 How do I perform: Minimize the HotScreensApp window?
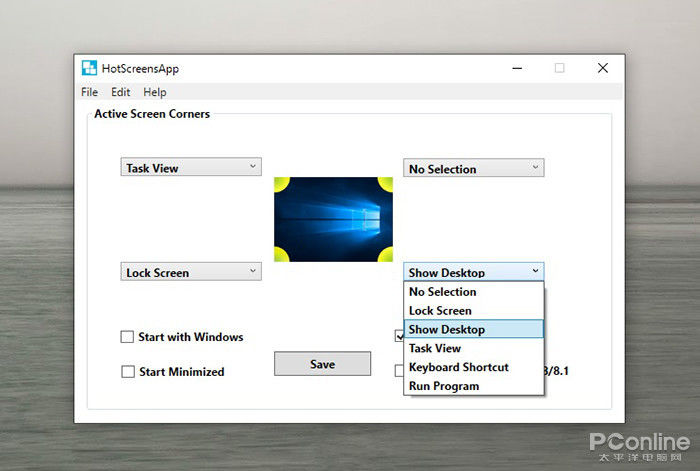pyautogui.click(x=515, y=69)
